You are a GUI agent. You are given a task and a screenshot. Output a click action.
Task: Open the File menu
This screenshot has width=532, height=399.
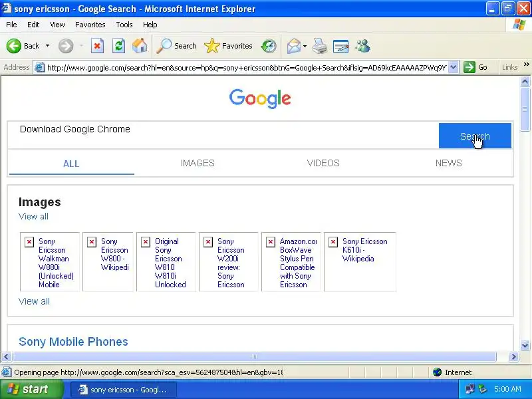coord(11,25)
